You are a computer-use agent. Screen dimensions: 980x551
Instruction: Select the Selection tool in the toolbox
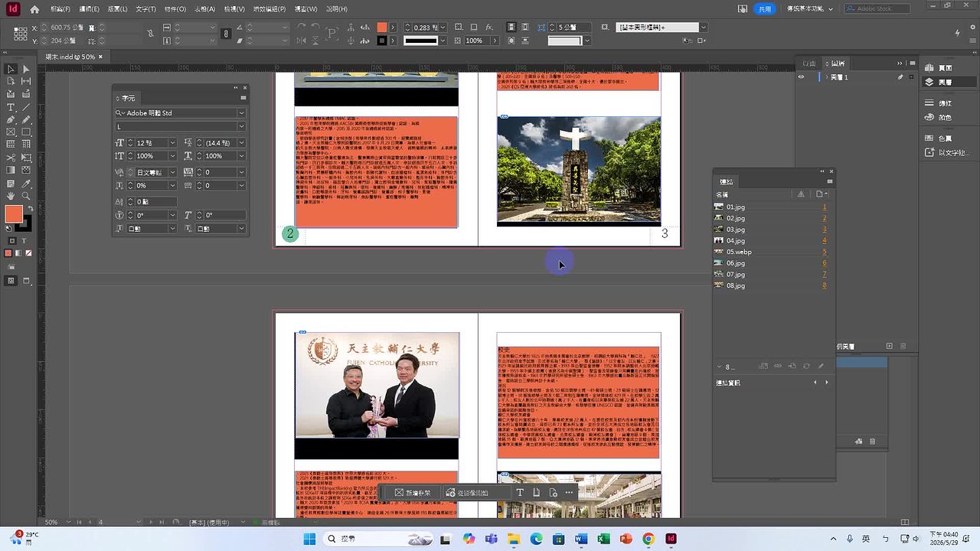pos(11,69)
